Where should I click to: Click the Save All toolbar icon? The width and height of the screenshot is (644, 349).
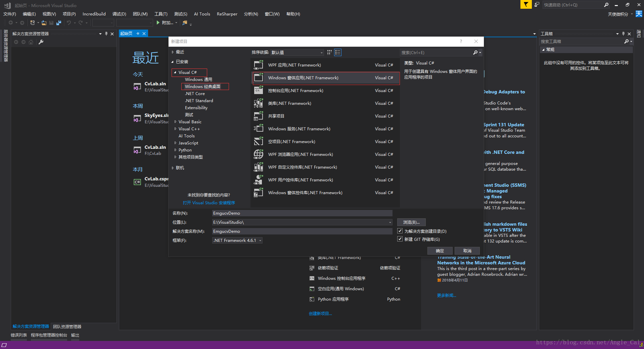click(x=59, y=23)
